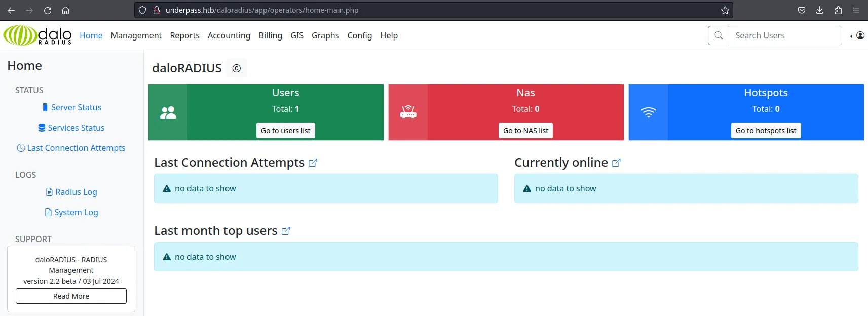
Task: Bookmark this page with the star icon
Action: click(725, 10)
